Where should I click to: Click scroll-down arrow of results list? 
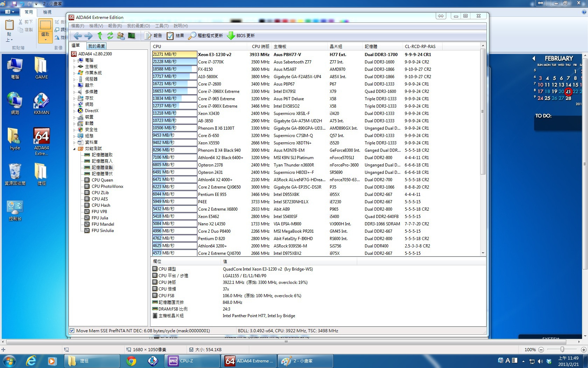(483, 253)
